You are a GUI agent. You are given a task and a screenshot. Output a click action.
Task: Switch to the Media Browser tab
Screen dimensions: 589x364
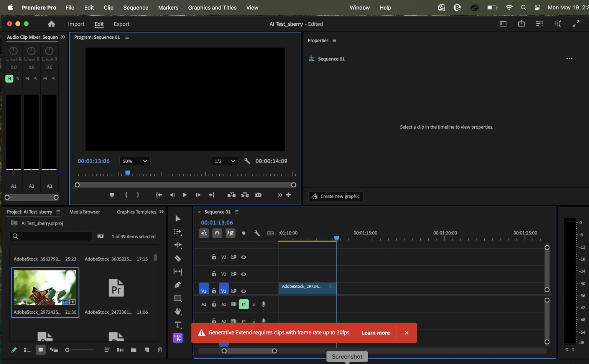pos(84,212)
